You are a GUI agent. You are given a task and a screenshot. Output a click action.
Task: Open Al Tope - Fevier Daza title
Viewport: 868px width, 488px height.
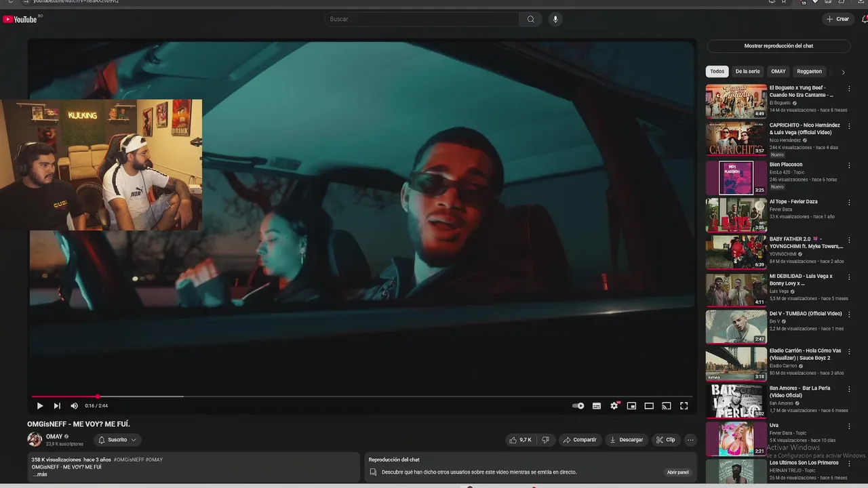[793, 201]
